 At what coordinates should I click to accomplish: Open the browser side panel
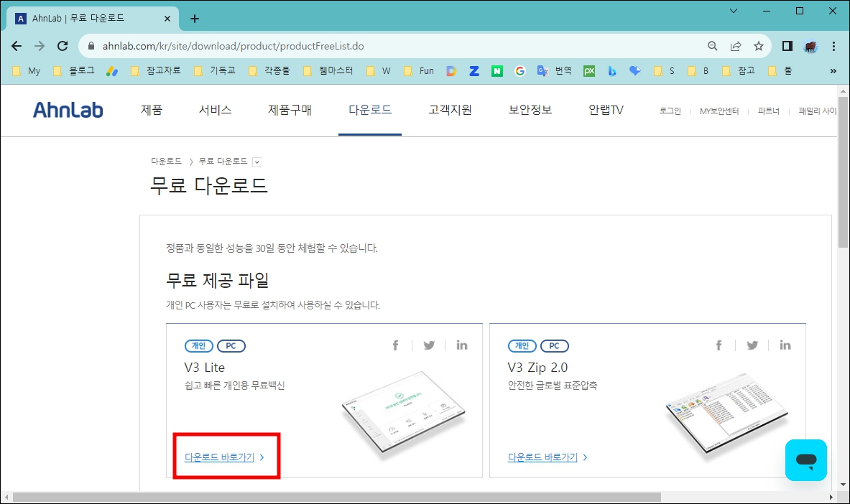coord(787,46)
